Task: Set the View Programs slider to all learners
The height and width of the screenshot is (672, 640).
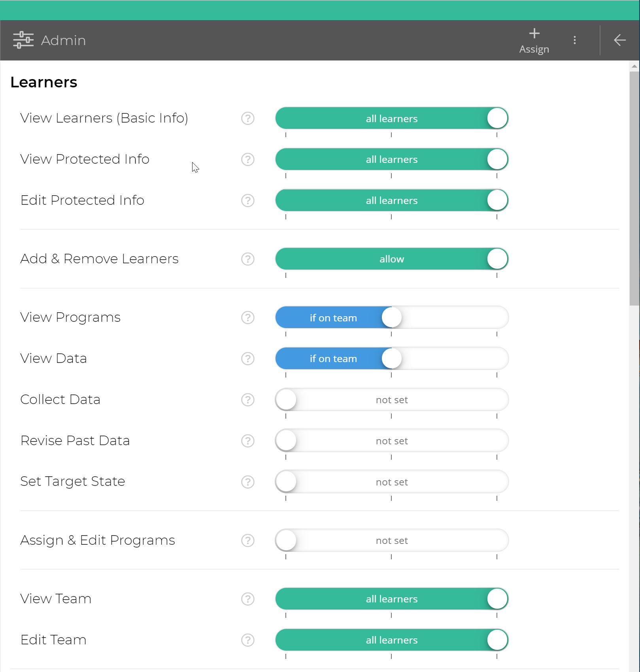Action: pos(497,317)
